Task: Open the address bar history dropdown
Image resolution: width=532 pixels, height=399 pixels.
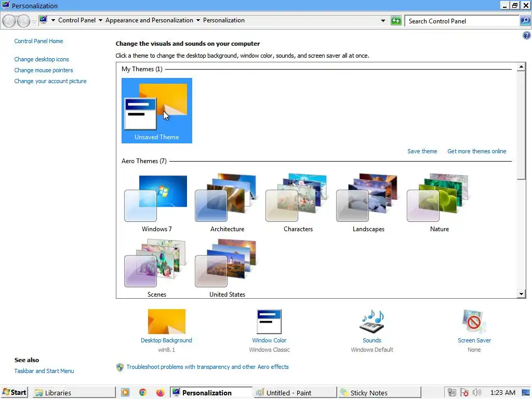Action: tap(383, 21)
